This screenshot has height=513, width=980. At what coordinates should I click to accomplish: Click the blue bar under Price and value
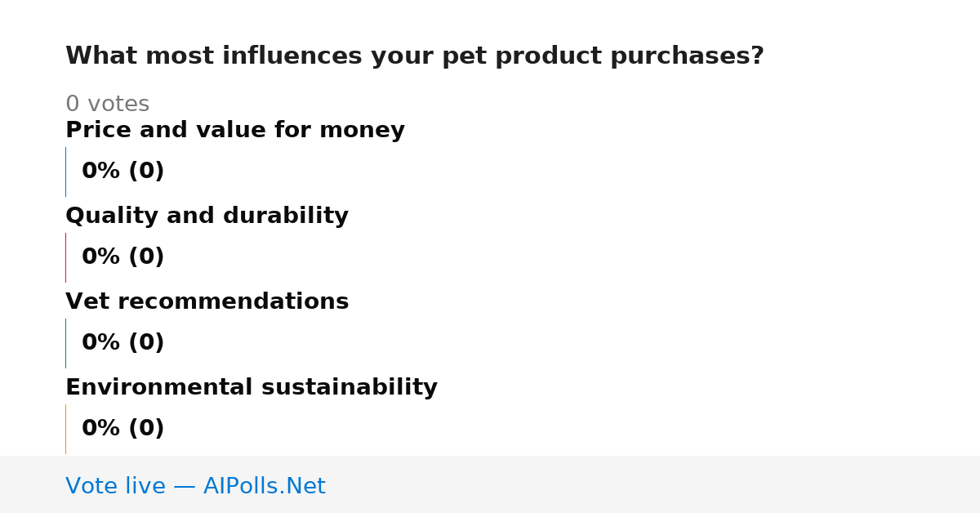pyautogui.click(x=65, y=172)
